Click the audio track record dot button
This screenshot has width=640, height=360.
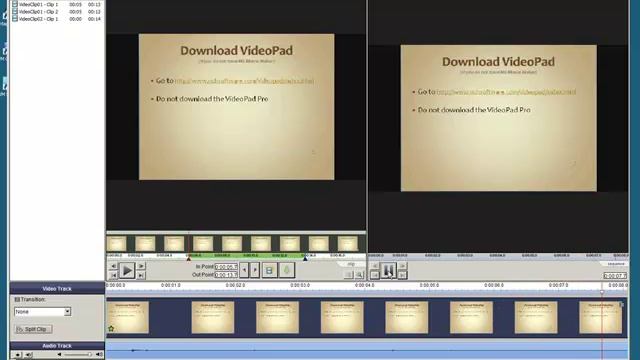pyautogui.click(x=17, y=355)
